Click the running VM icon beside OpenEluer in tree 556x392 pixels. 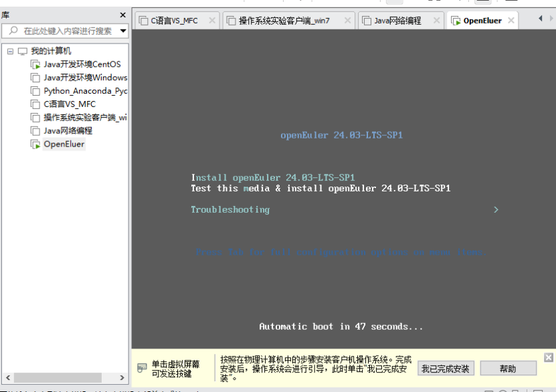35,144
